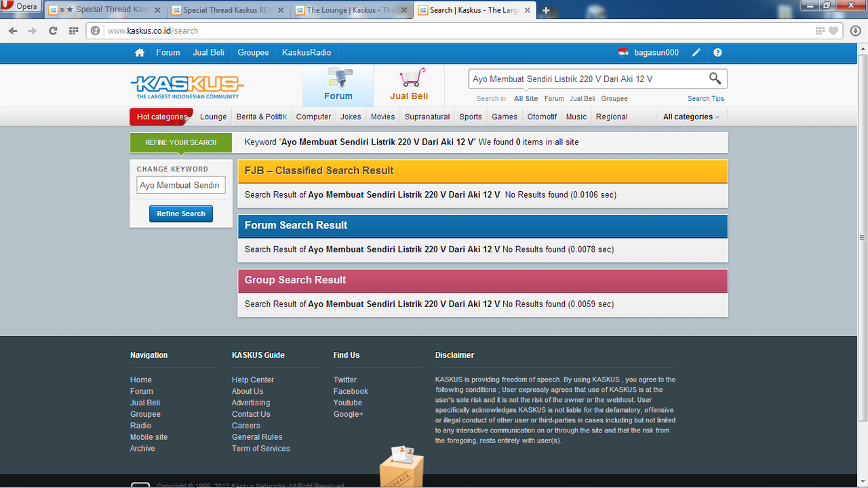
Task: Set search scope to Groupee
Action: 614,99
